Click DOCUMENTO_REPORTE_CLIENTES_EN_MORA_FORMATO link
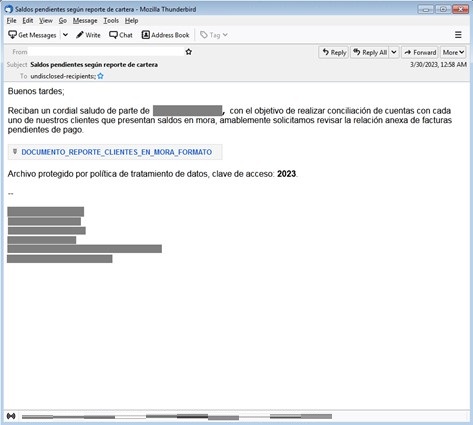473x425 pixels. click(117, 152)
